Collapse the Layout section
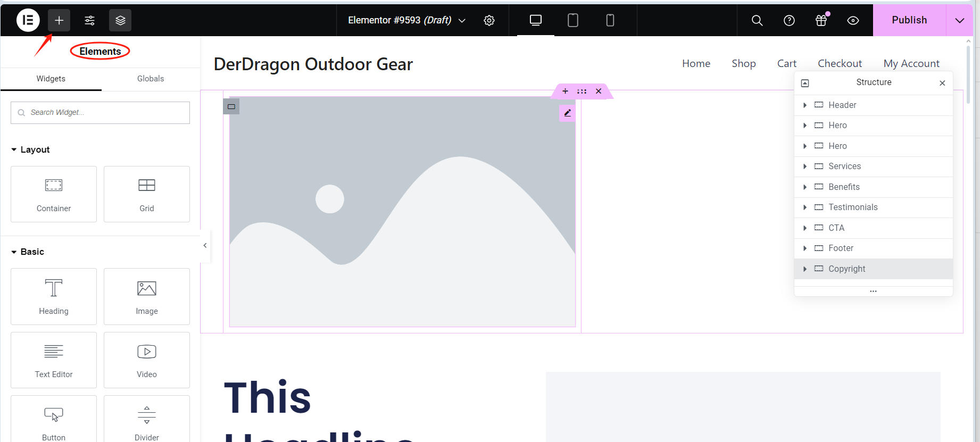The height and width of the screenshot is (442, 980). pyautogui.click(x=14, y=150)
